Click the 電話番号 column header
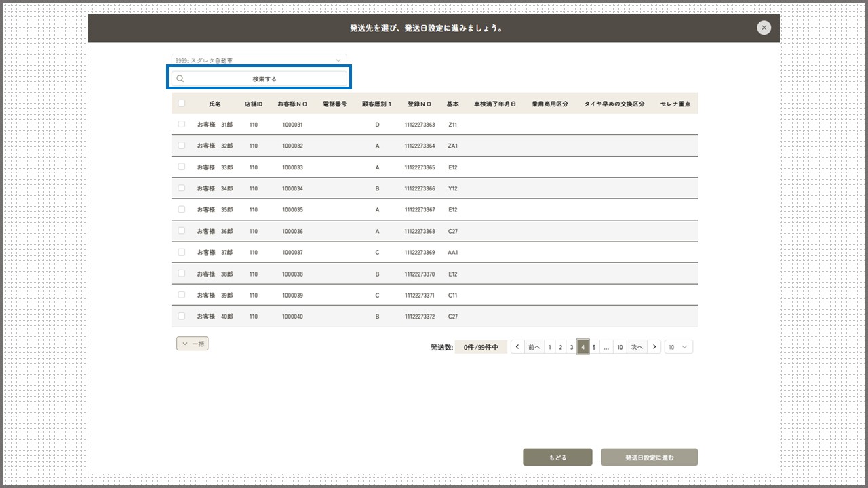 (x=335, y=104)
